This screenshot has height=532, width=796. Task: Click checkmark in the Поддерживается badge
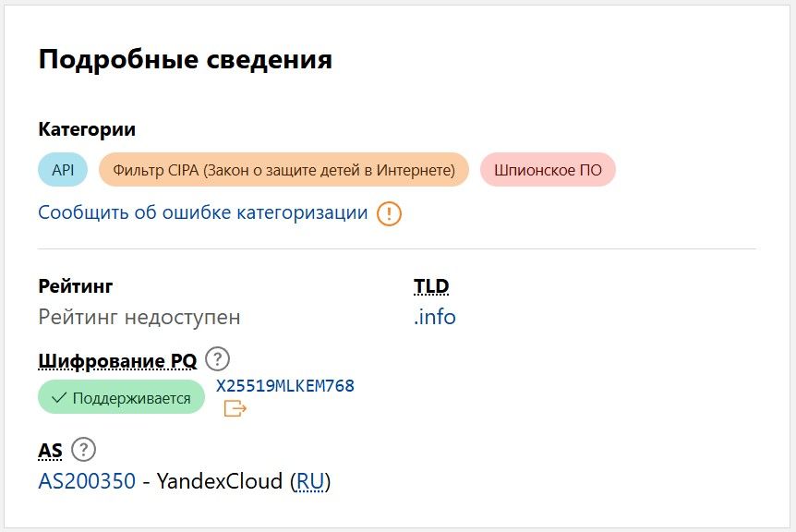[59, 398]
